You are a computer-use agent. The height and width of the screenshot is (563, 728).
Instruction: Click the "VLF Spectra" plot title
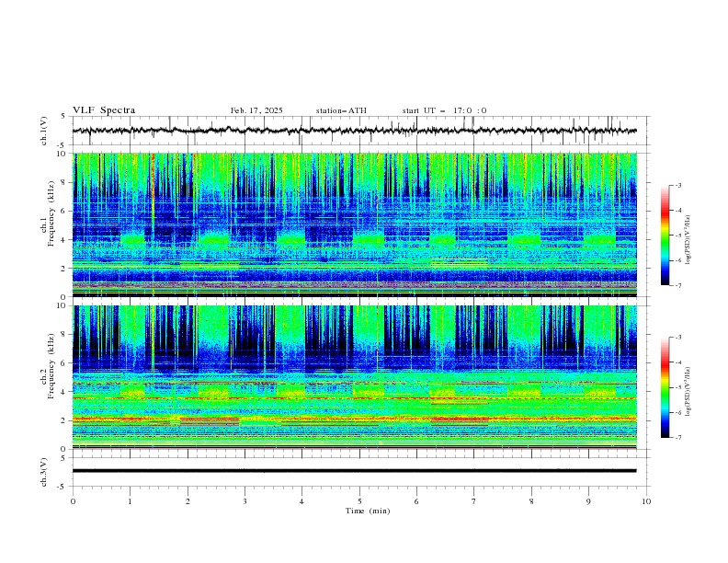pyautogui.click(x=104, y=110)
